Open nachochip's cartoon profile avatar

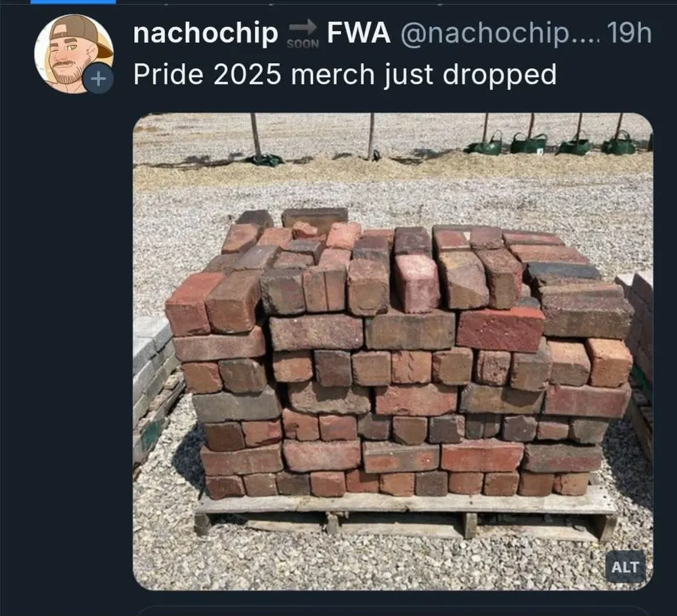point(74,53)
